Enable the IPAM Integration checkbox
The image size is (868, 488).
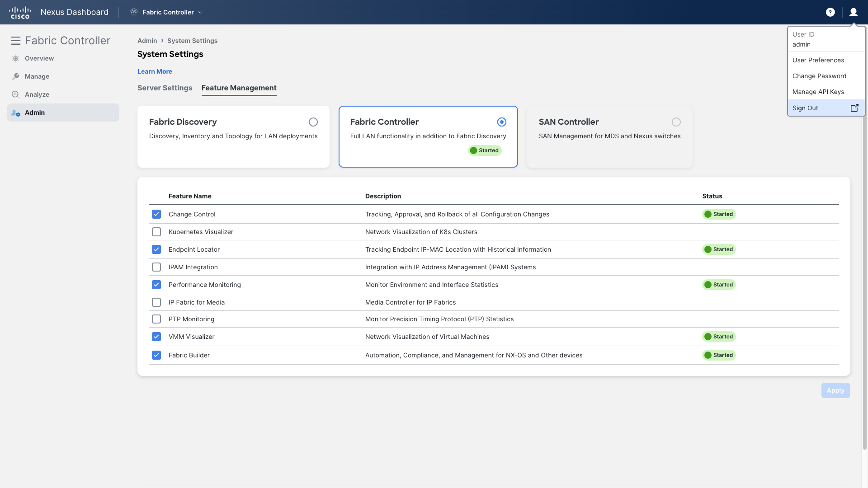(x=156, y=267)
